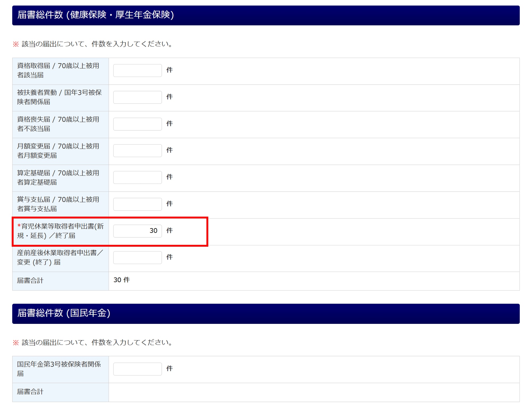532x409 pixels.
Task: Focus the 被扶養者異動 count input box
Action: pyautogui.click(x=137, y=97)
